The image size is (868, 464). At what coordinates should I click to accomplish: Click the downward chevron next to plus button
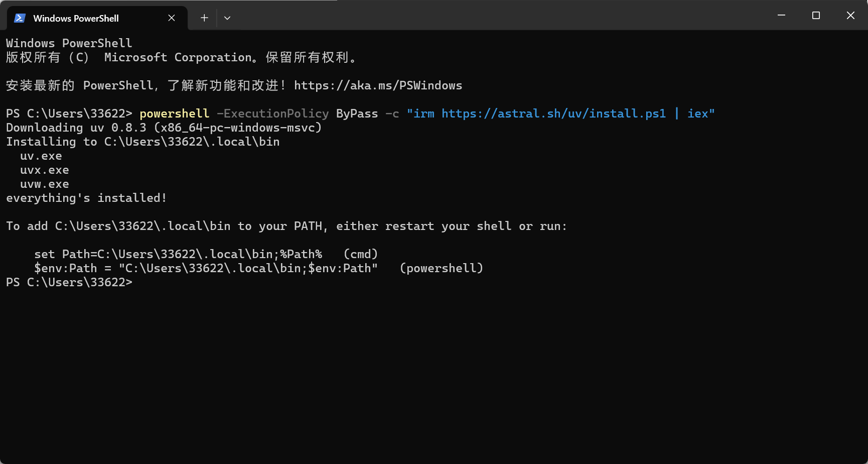[227, 18]
